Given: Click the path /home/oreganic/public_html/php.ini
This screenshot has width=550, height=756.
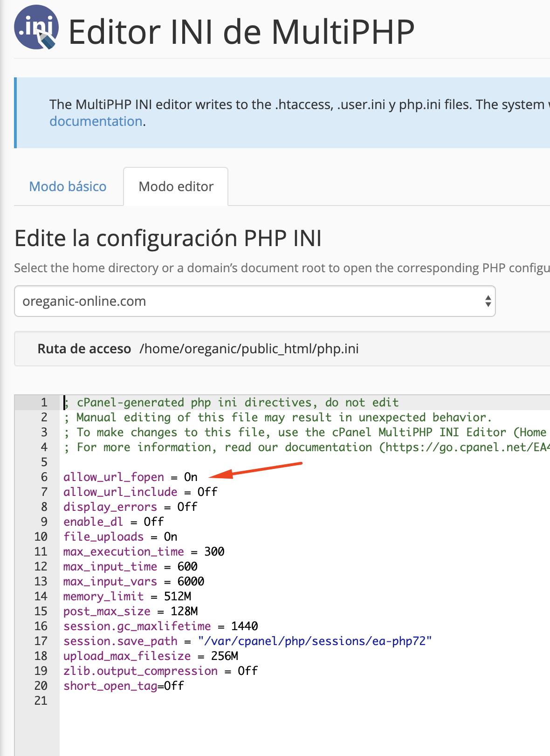Looking at the screenshot, I should [249, 349].
